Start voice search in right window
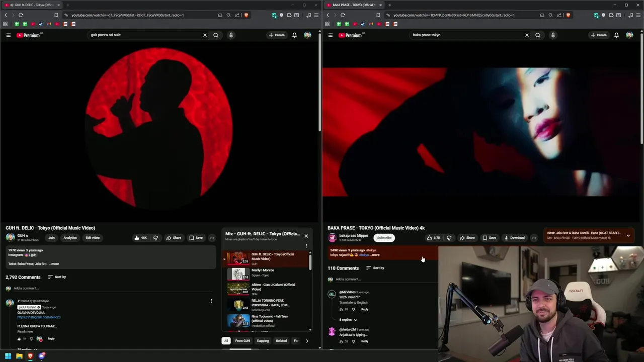The image size is (644, 362). [553, 35]
